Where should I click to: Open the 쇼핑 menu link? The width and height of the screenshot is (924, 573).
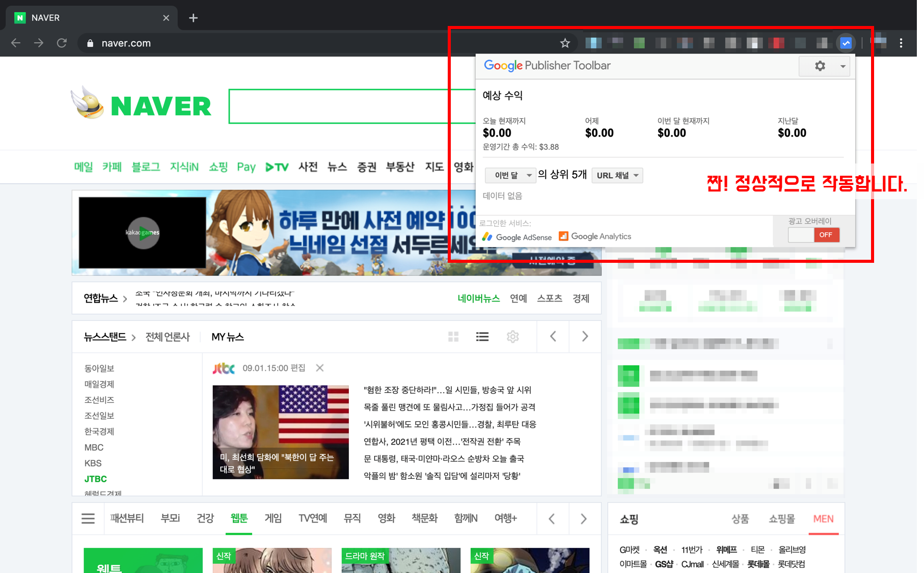(218, 167)
